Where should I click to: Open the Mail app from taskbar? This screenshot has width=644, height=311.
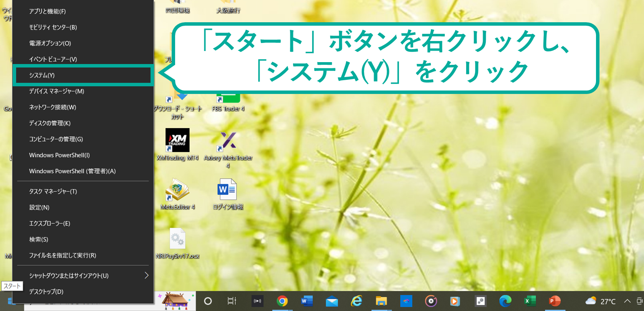coord(332,301)
